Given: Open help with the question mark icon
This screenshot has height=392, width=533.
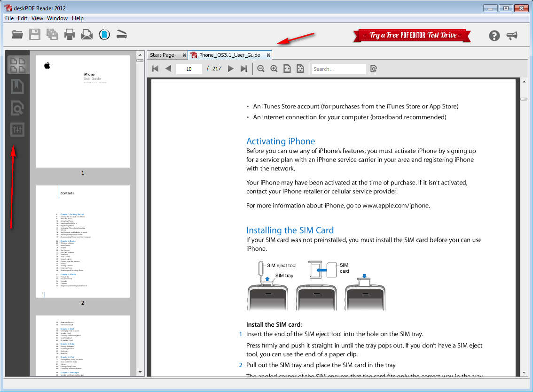Looking at the screenshot, I should tap(494, 36).
